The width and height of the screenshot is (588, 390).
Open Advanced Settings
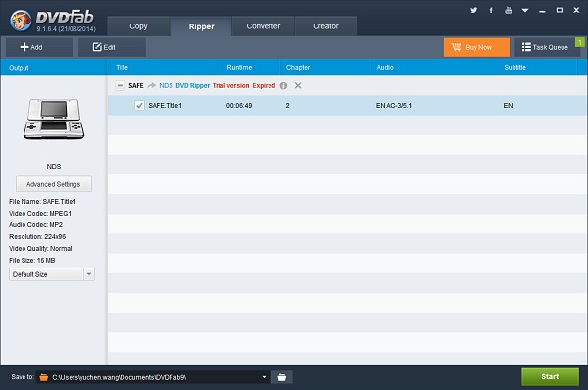click(54, 184)
